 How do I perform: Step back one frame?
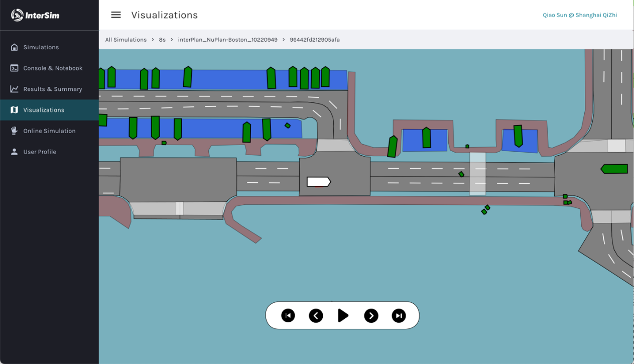pos(316,315)
